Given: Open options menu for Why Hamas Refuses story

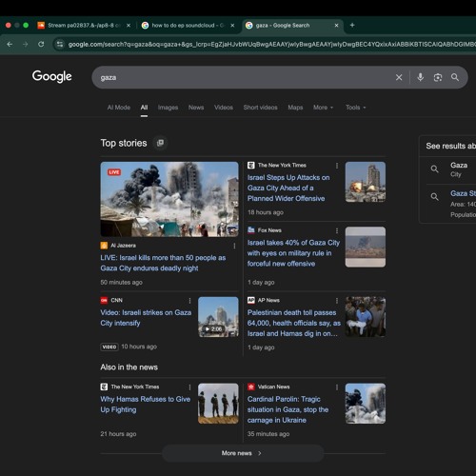Looking at the screenshot, I should point(189,387).
